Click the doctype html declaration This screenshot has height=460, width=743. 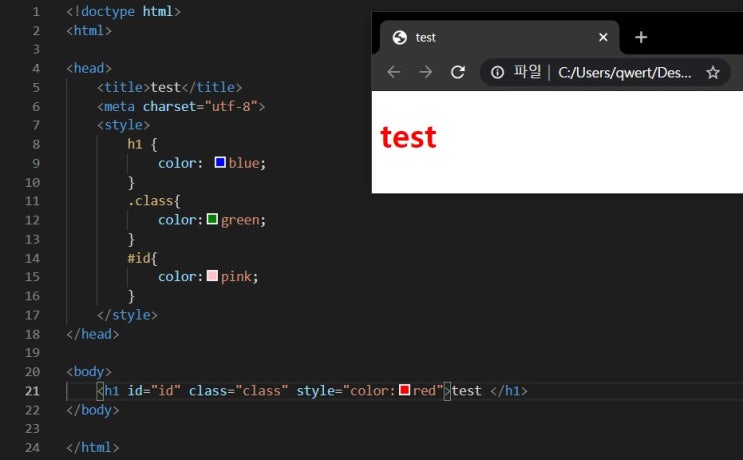coord(123,11)
